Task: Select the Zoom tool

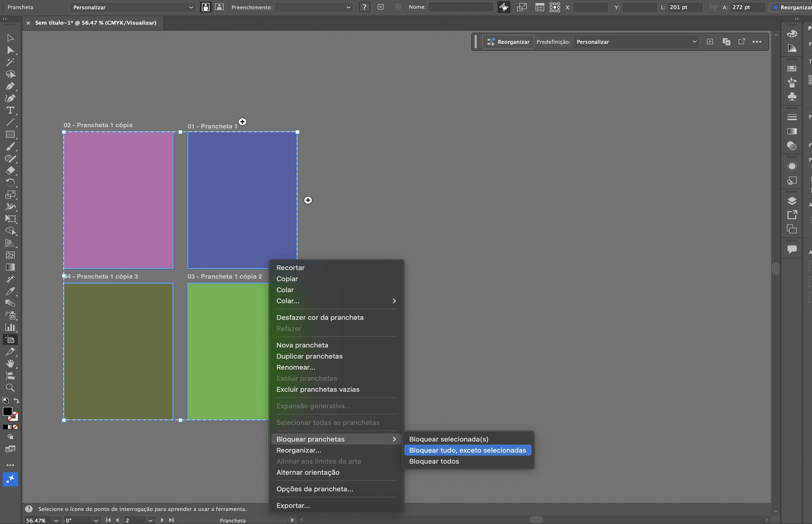Action: point(10,388)
